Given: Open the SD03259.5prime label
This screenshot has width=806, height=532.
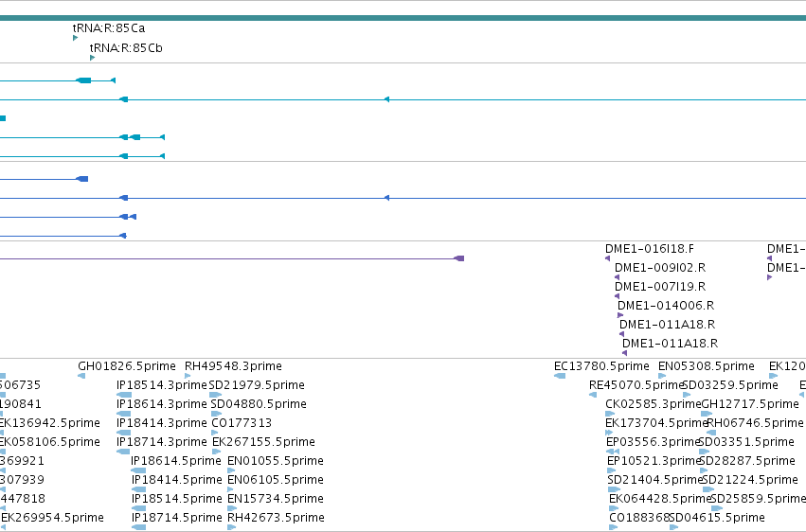Looking at the screenshot, I should [730, 385].
